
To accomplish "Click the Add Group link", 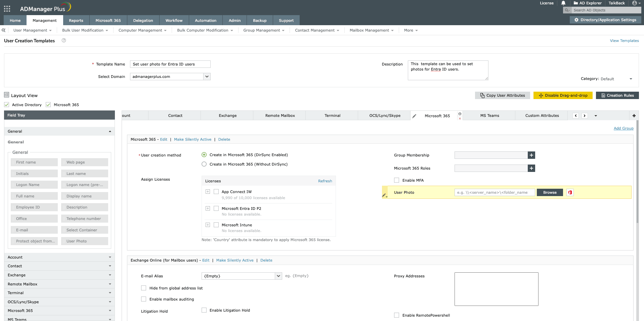I will click(624, 128).
